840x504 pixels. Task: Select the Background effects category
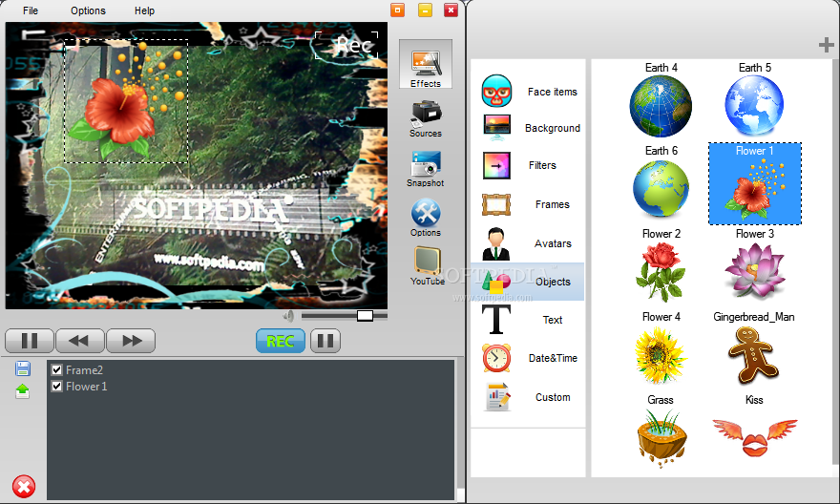528,128
